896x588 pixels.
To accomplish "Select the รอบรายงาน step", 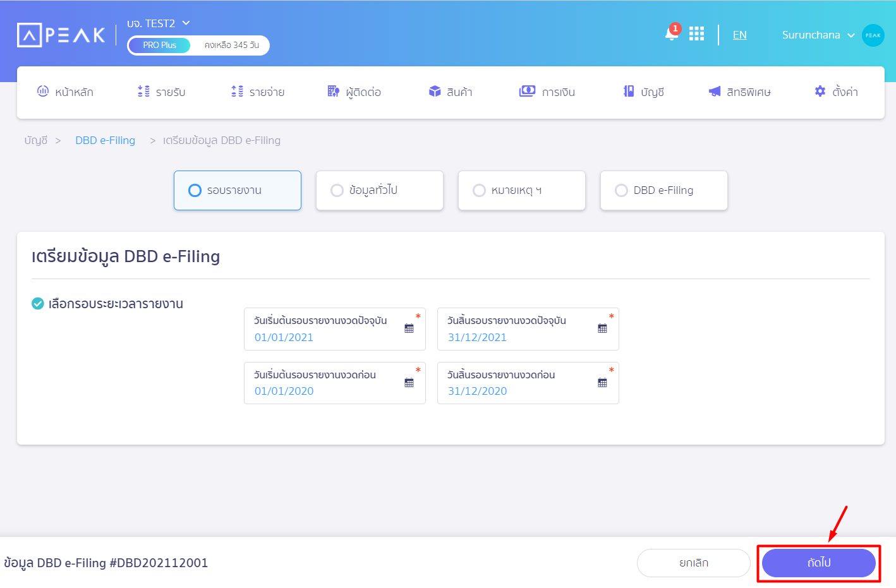I will click(x=238, y=190).
